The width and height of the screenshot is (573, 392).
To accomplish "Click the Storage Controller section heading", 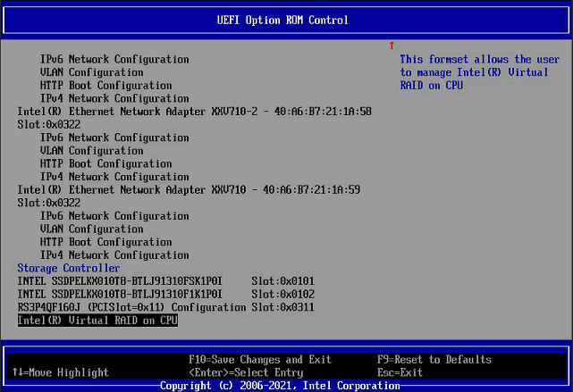I will 69,268.
